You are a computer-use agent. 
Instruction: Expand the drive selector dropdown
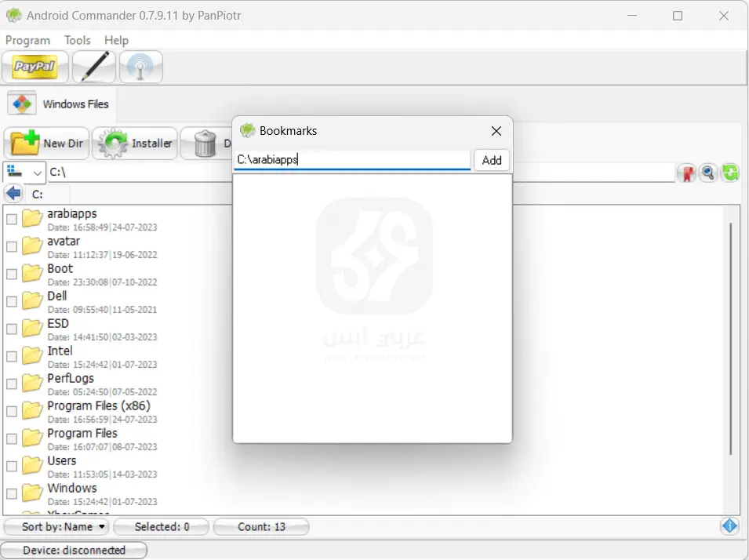[24, 172]
